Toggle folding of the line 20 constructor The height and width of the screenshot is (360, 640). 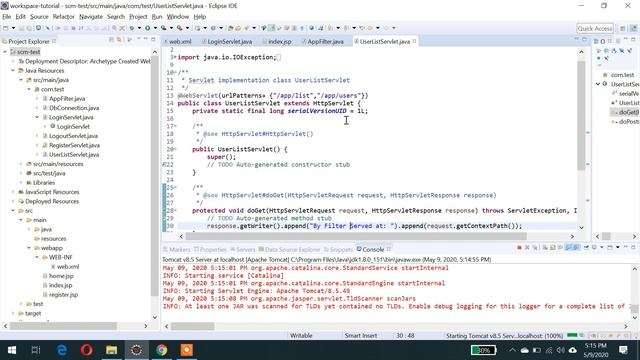tap(176, 149)
